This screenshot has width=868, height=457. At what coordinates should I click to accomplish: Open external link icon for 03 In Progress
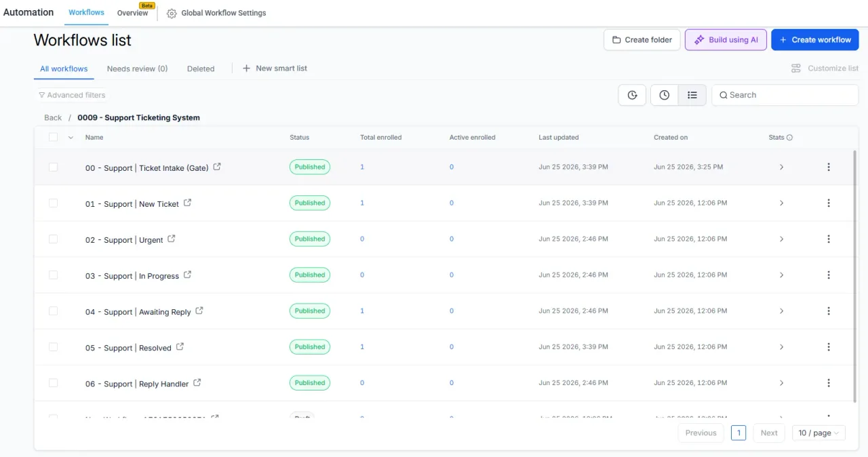pos(188,275)
